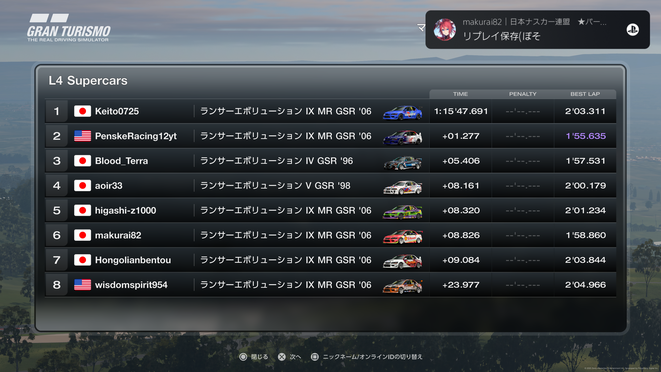Click the position number 8

click(56, 285)
